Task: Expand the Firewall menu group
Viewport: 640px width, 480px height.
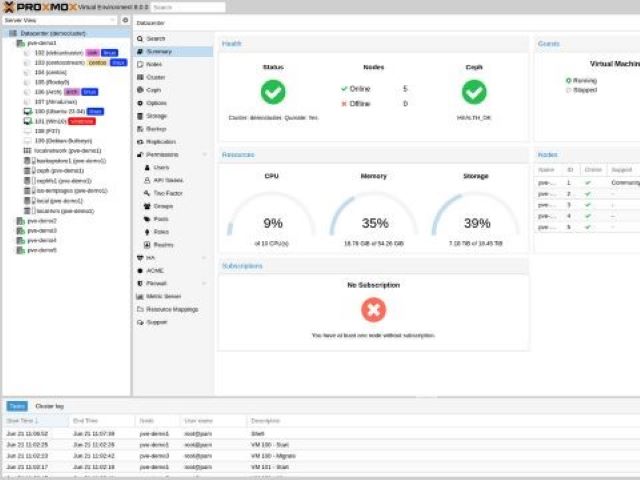Action: pos(205,283)
